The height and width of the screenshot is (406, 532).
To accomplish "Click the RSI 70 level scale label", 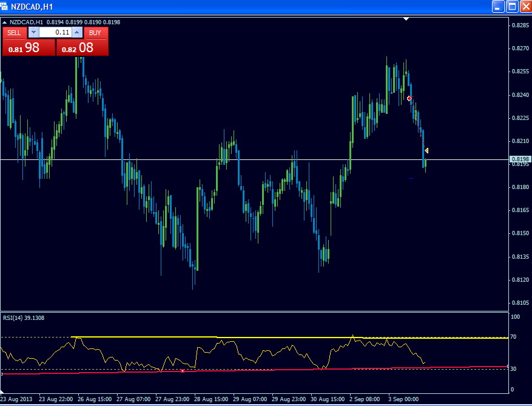I will (513, 337).
